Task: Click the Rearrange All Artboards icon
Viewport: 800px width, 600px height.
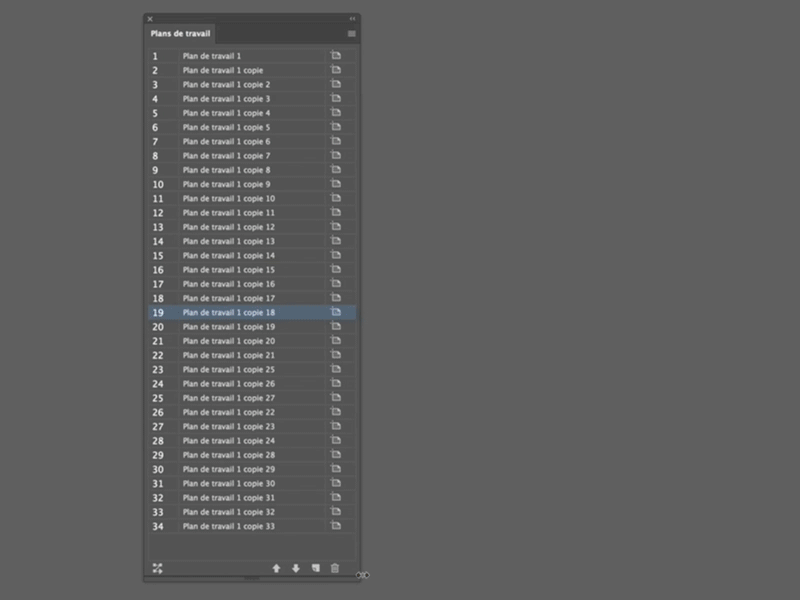Action: coord(158,568)
